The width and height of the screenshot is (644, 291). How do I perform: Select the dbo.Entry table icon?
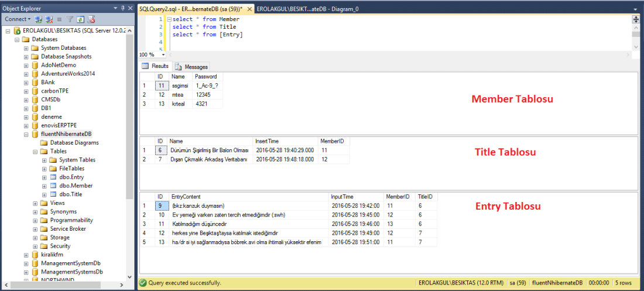pyautogui.click(x=54, y=177)
